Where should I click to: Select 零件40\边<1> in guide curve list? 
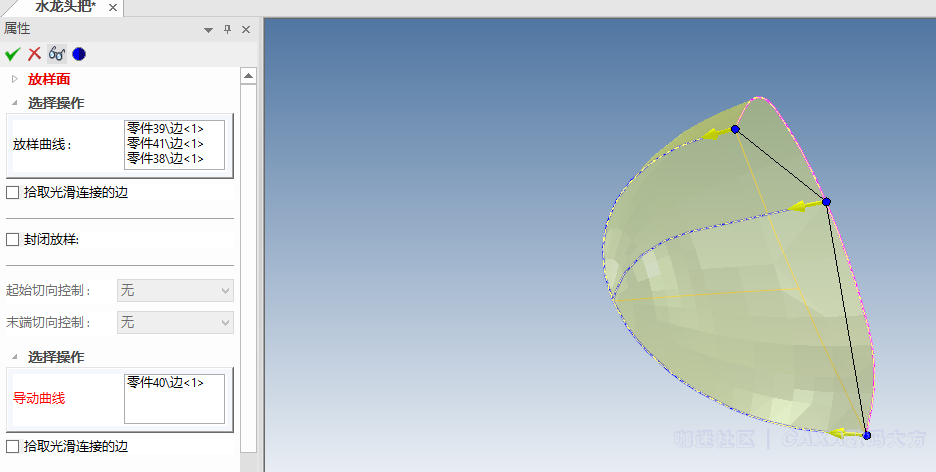[165, 382]
